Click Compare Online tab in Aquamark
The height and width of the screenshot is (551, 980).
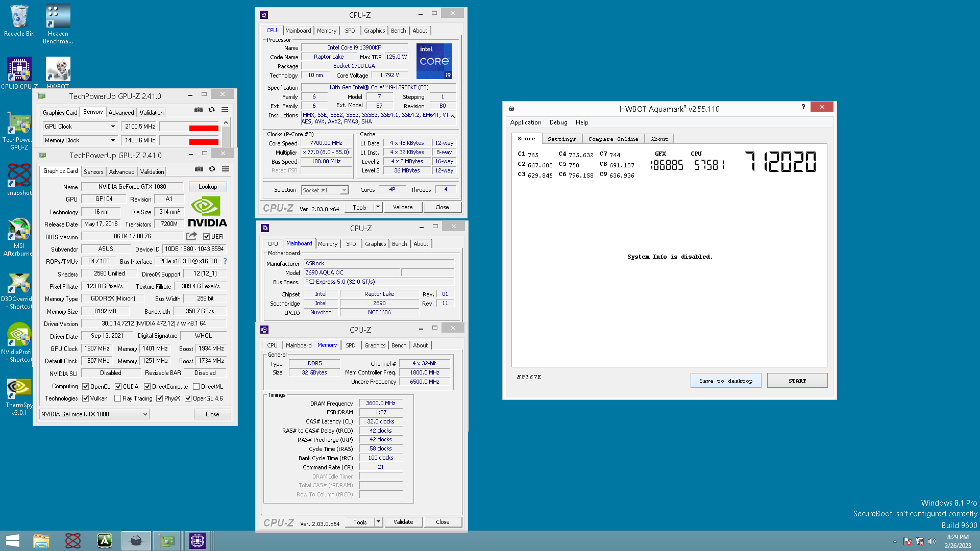(x=613, y=139)
